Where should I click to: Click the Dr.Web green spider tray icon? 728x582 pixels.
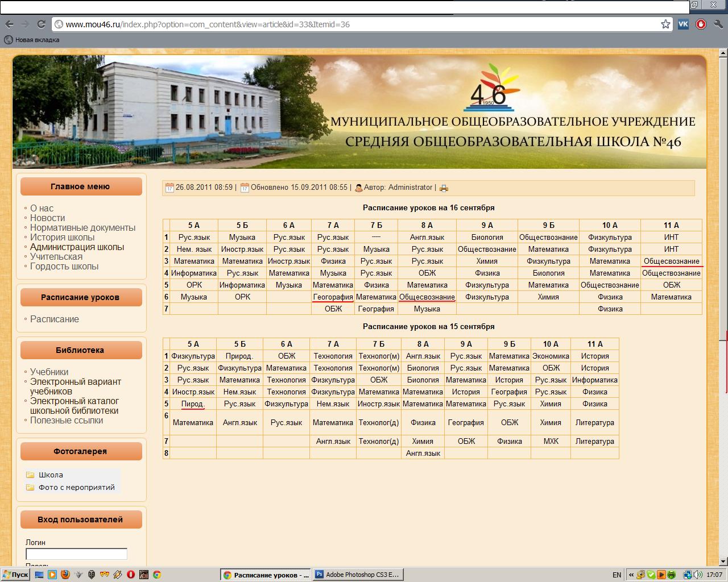pos(672,575)
